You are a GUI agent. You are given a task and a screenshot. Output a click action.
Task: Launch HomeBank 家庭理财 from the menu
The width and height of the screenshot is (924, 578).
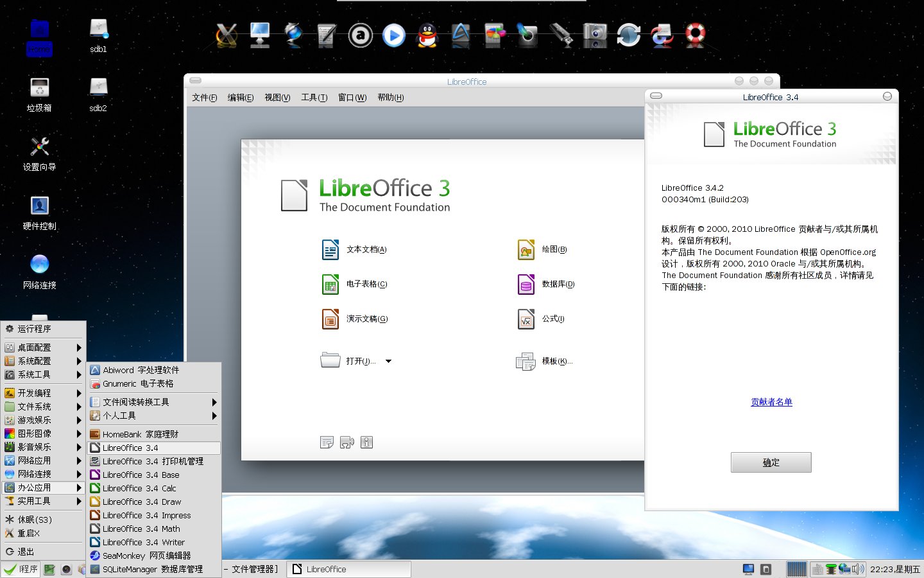(x=154, y=434)
